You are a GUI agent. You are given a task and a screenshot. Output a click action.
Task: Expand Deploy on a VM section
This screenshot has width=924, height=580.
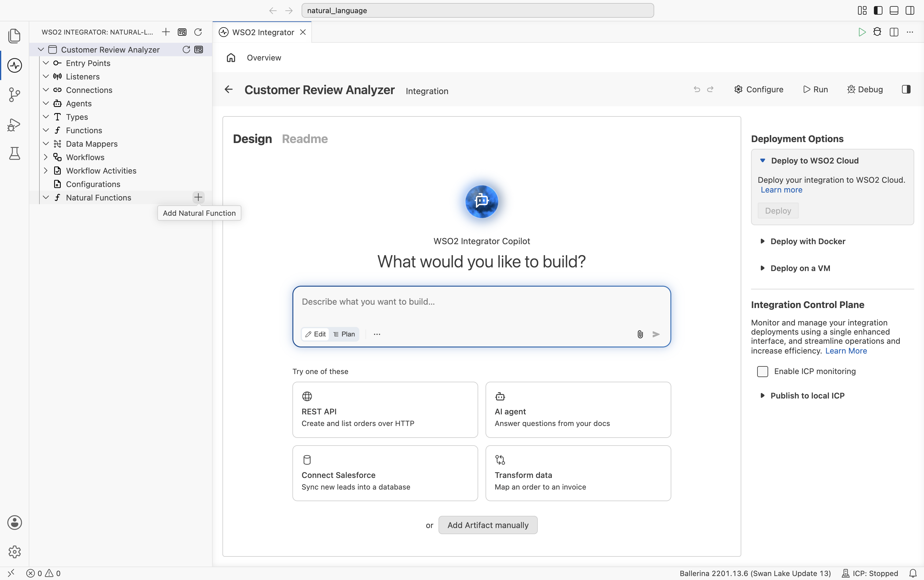click(x=795, y=268)
